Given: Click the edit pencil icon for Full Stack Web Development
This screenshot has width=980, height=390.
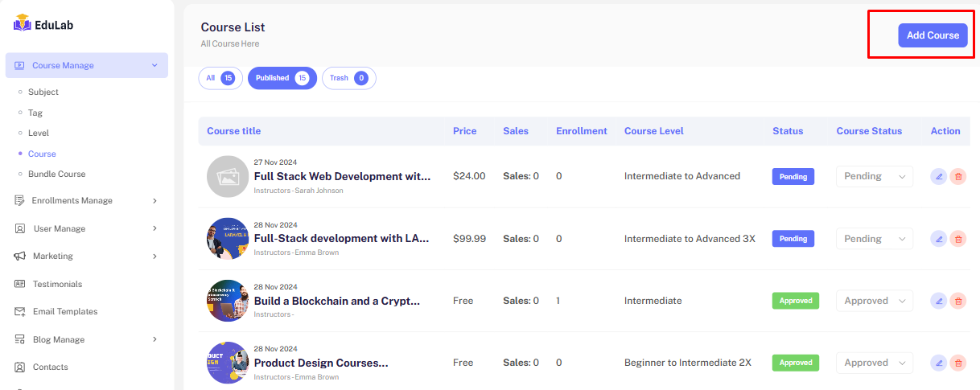Looking at the screenshot, I should click(x=938, y=176).
